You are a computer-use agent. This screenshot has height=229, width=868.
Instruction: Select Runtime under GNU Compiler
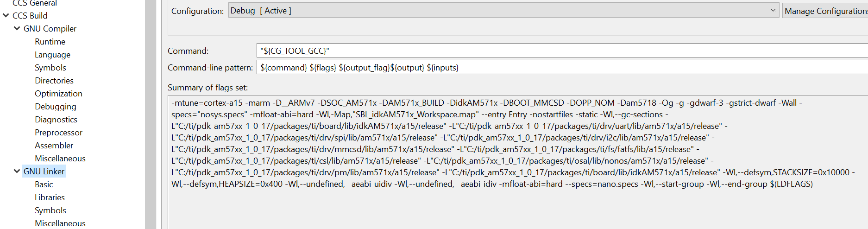[50, 41]
